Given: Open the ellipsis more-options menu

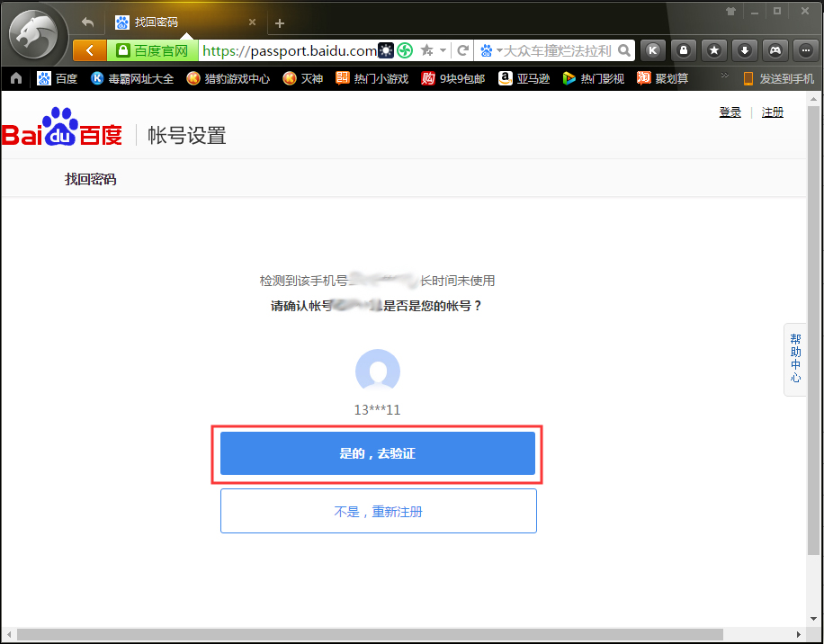Looking at the screenshot, I should point(805,50).
